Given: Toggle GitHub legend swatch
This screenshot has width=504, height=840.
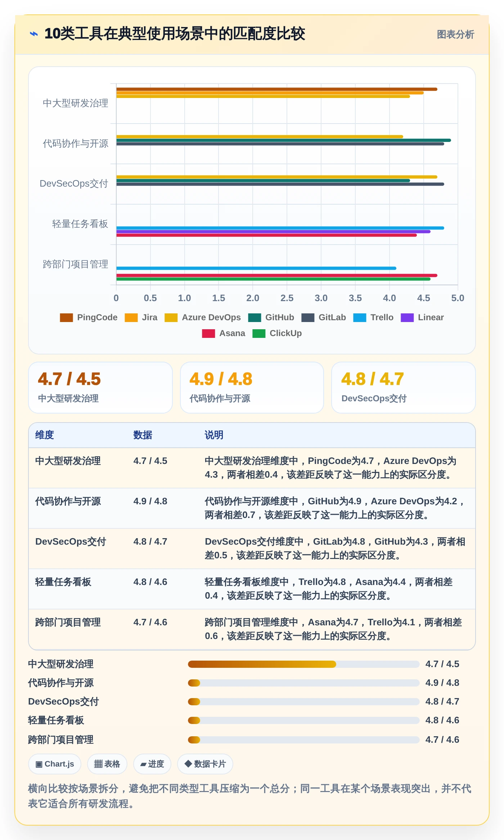Looking at the screenshot, I should tap(255, 317).
